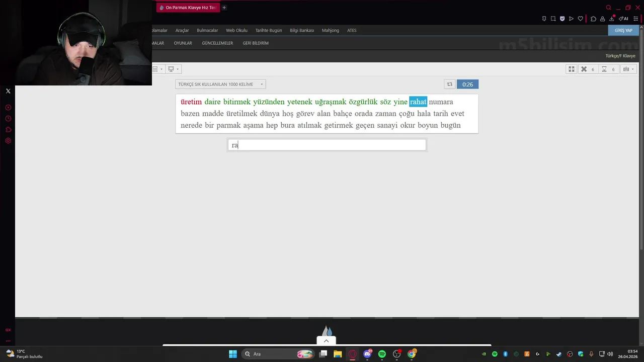Open Extensions cube icon in Opera sidebar
644x362 pixels.
[x=8, y=130]
